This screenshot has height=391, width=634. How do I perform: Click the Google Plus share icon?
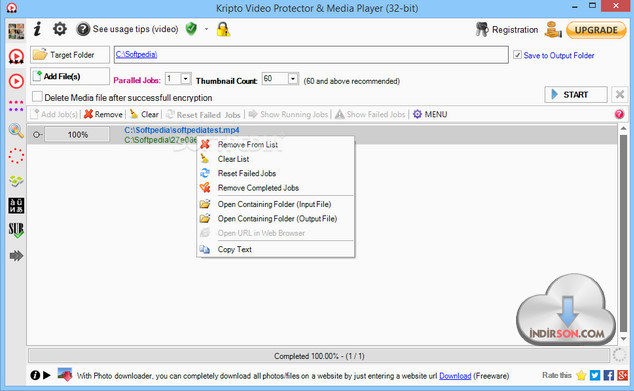pyautogui.click(x=622, y=375)
